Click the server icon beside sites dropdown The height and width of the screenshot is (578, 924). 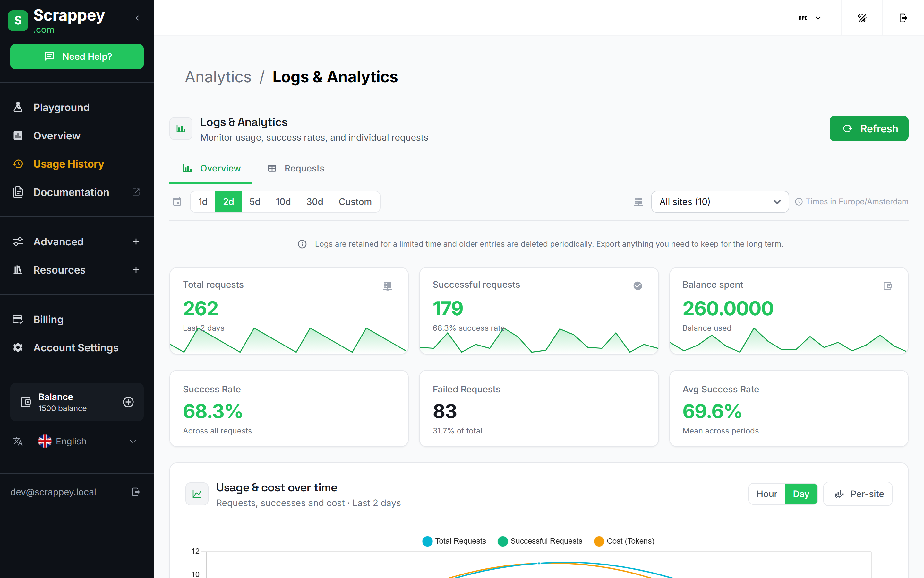coord(638,202)
